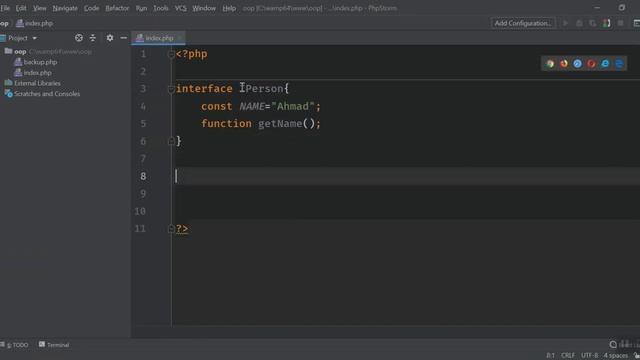Screen dimensions: 640x360
Task: Click cursor position 8:1 in status bar
Action: point(551,356)
